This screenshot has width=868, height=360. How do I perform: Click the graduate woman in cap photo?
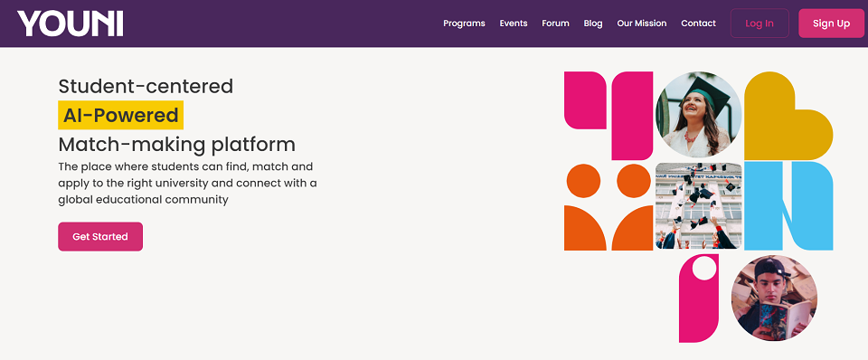699,115
